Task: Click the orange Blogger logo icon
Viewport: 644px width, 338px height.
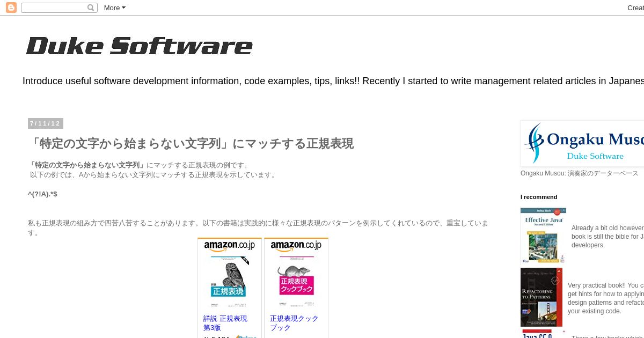Action: click(11, 8)
